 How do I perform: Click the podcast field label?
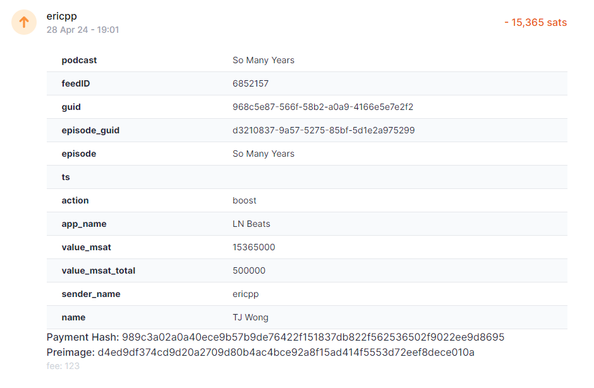point(79,60)
